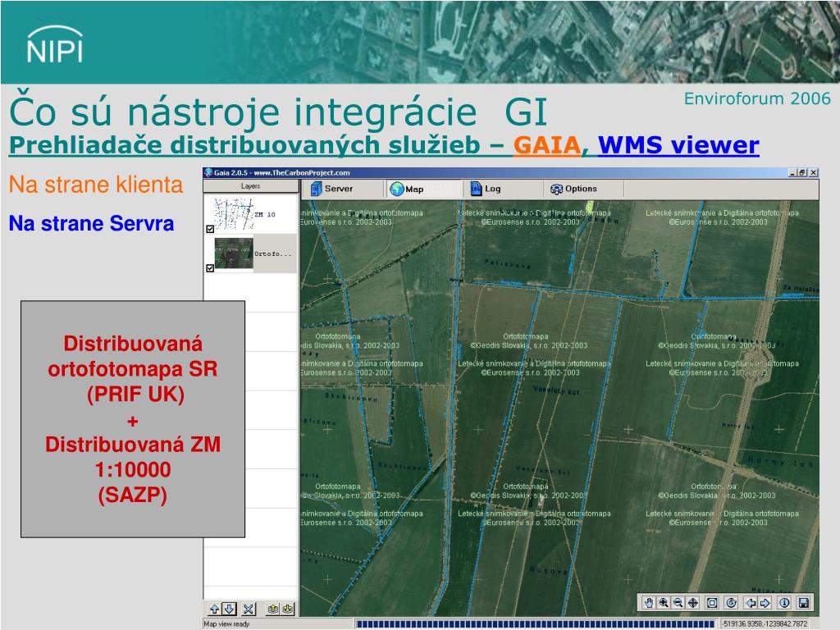
Task: Click the 'Map view ready' status text
Action: coord(226,624)
